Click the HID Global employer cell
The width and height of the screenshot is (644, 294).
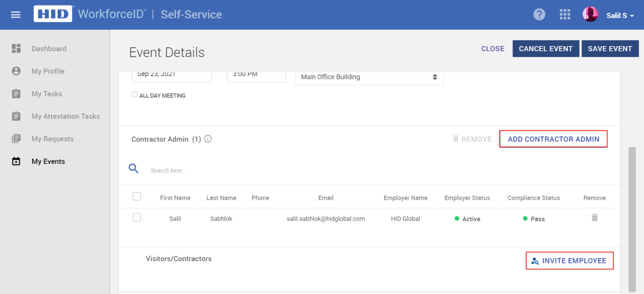coord(405,218)
